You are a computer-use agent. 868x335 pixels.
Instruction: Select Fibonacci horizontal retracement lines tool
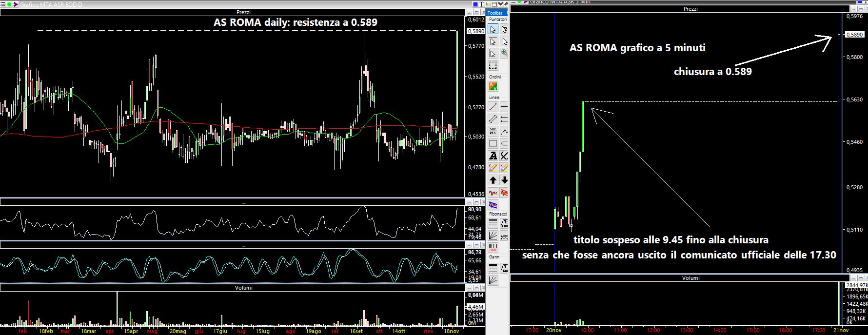point(493,223)
